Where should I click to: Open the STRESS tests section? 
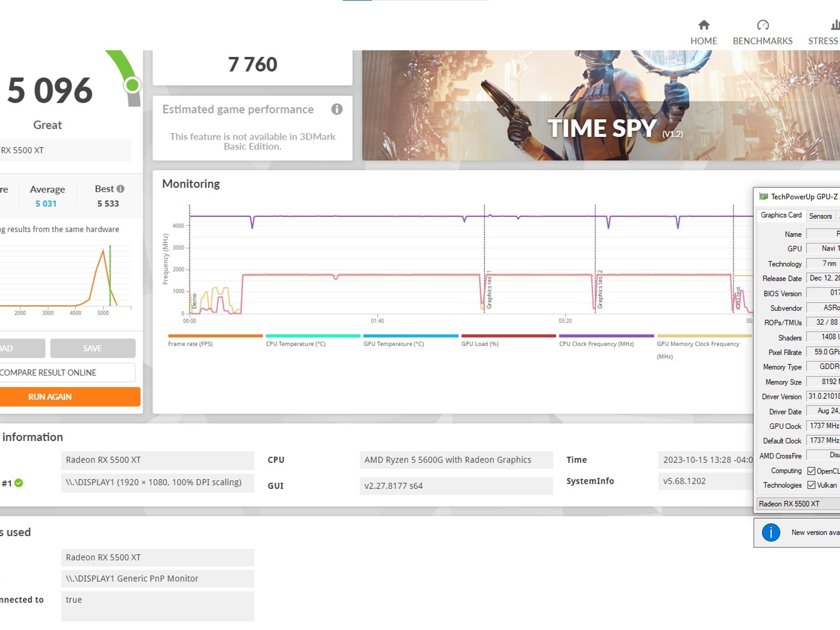[x=824, y=32]
